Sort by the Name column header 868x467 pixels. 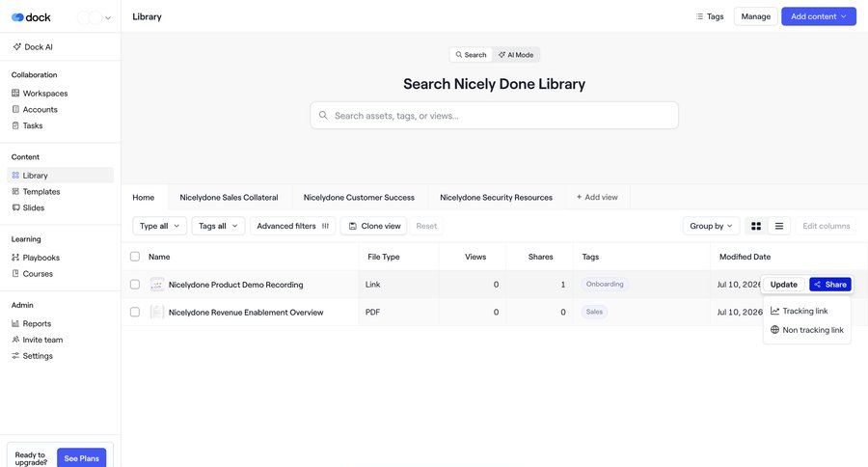click(159, 257)
